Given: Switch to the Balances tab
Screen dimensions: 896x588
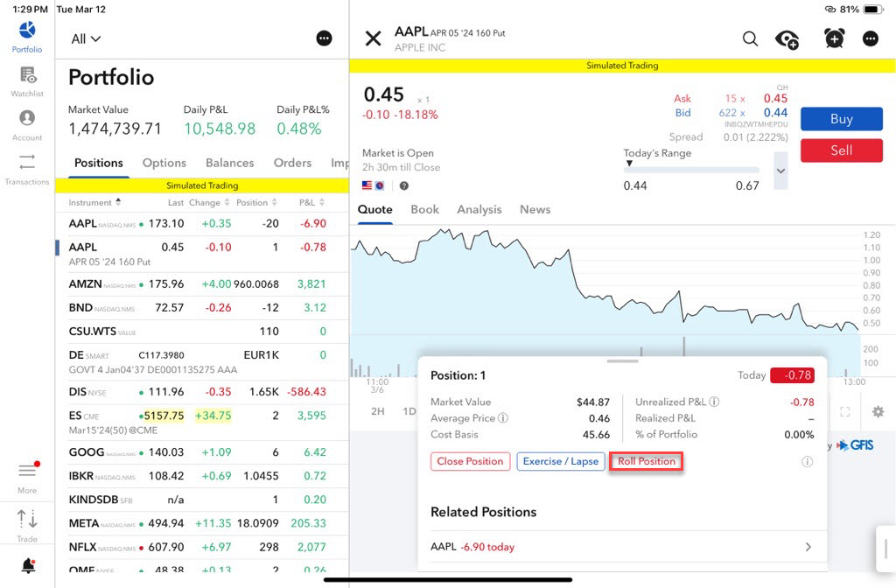Looking at the screenshot, I should click(x=230, y=163).
